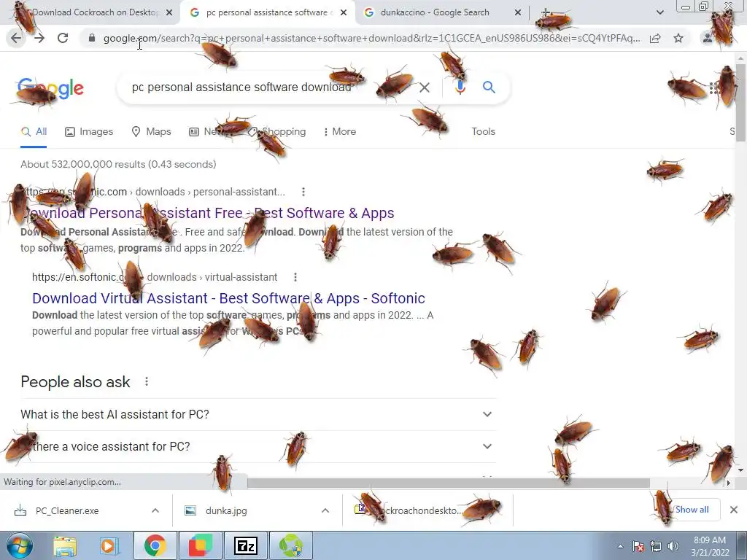Screen dimensions: 747x560
Task: Open the volume control tray icon
Action: point(673,546)
